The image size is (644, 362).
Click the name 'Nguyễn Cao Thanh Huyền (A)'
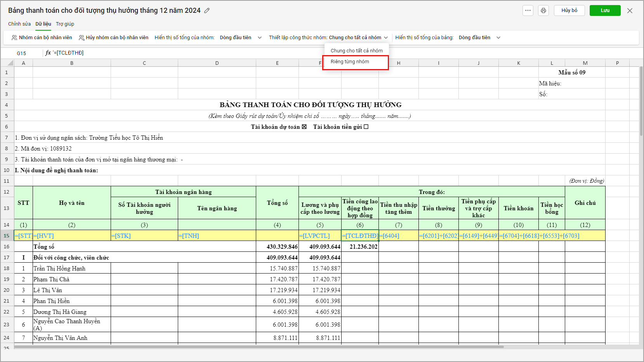(67, 324)
